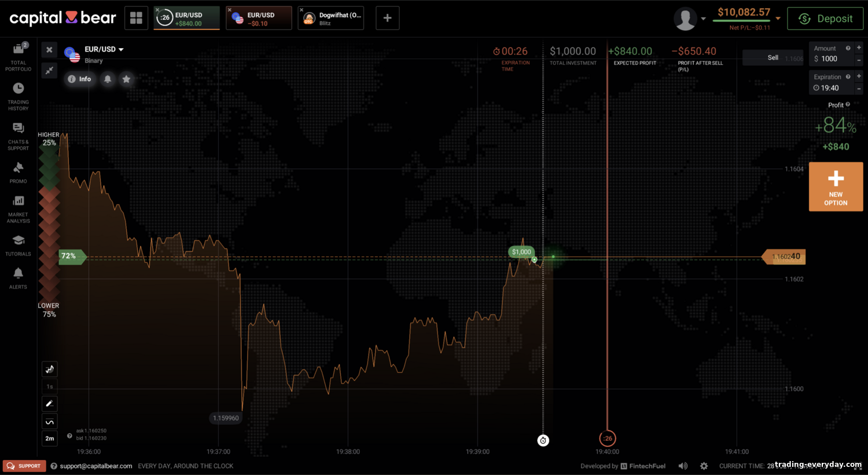Select the pencil drawing tool

coord(50,404)
